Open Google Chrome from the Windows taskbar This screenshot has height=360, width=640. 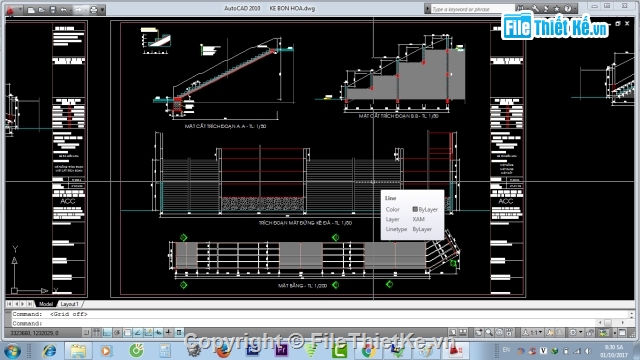368,350
